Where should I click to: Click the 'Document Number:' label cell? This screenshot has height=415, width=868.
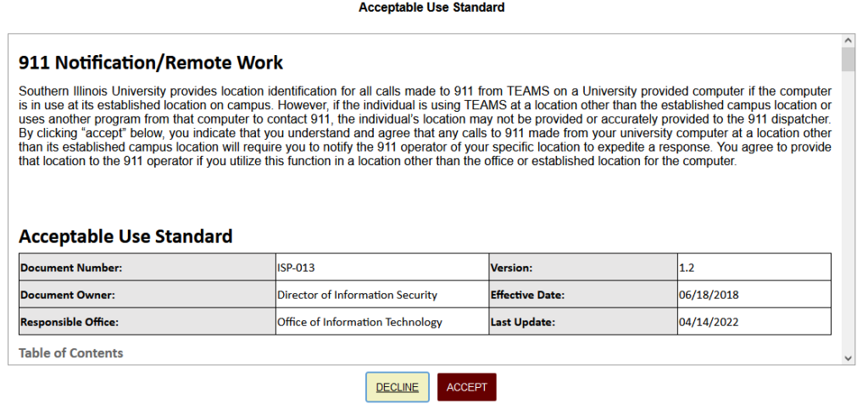(x=147, y=268)
